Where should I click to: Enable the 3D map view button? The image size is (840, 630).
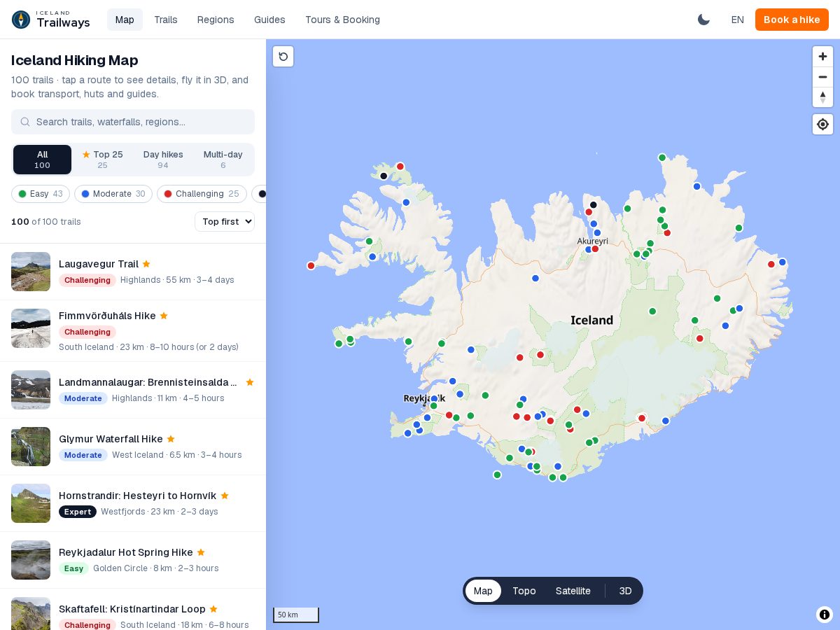point(626,591)
